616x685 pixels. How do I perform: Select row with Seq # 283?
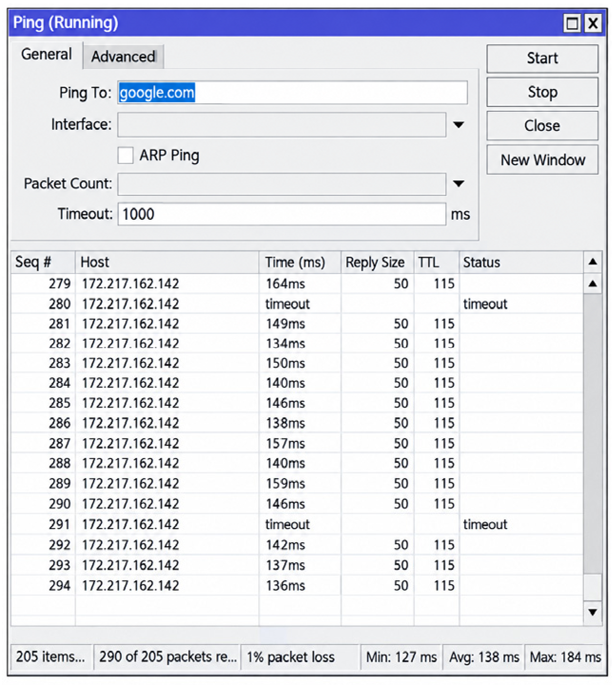coord(297,363)
